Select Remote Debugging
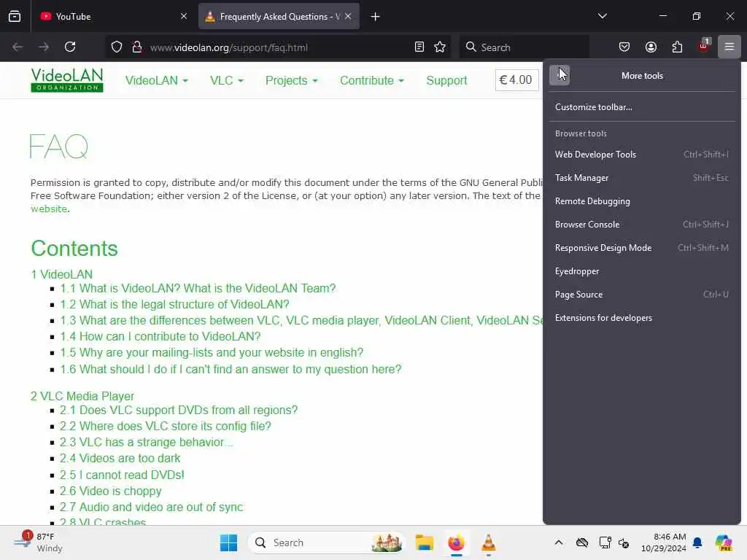Image resolution: width=747 pixels, height=560 pixels. (642, 201)
